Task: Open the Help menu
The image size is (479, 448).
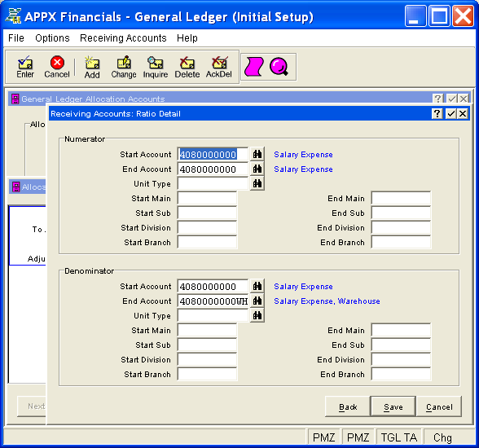Action: 187,38
